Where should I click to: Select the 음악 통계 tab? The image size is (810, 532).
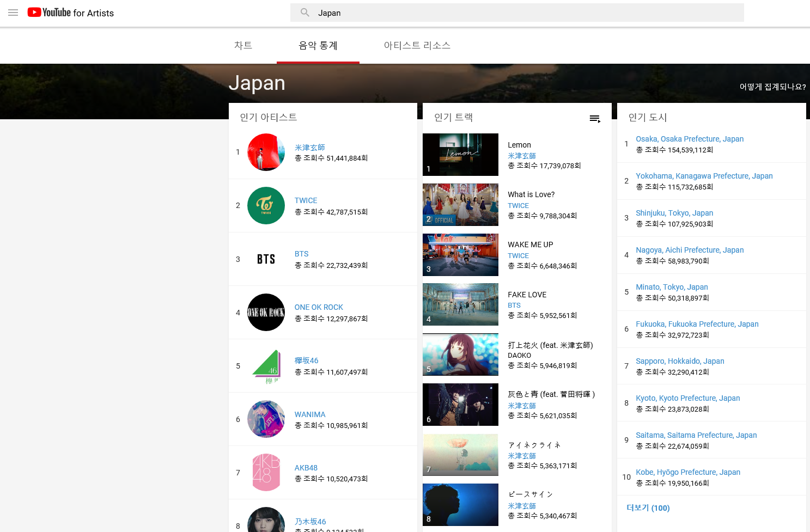point(318,46)
